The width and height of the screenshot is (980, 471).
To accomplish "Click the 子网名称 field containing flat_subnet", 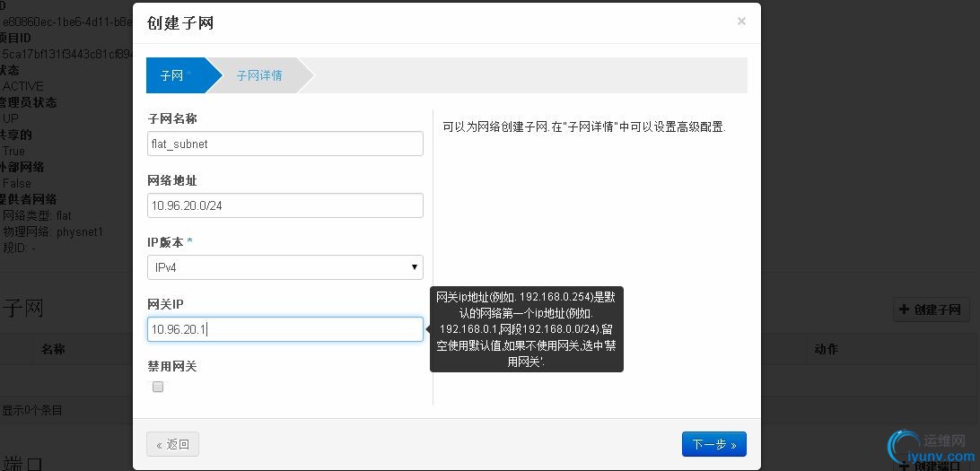I will tap(285, 144).
